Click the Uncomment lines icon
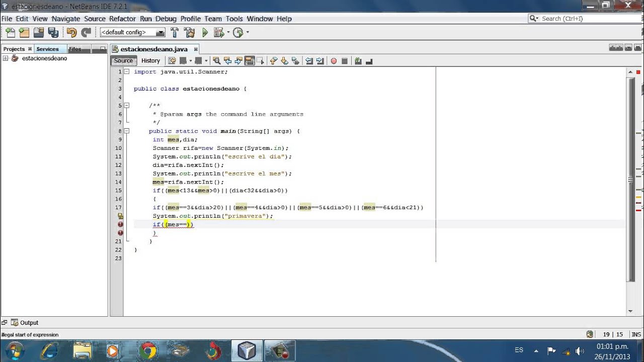Viewport: 644px width, 362px height. coord(369,61)
